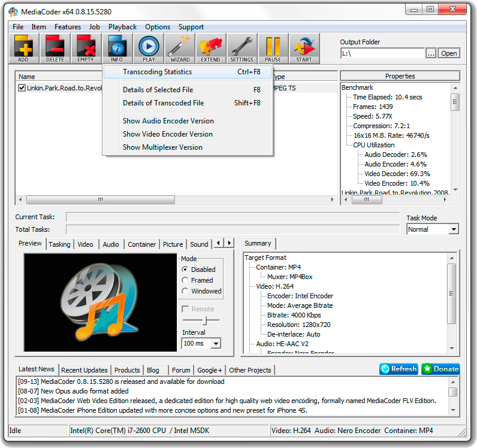Screen dimensions: 477x448
Task: Click the DELETE toolbar icon
Action: (x=55, y=49)
